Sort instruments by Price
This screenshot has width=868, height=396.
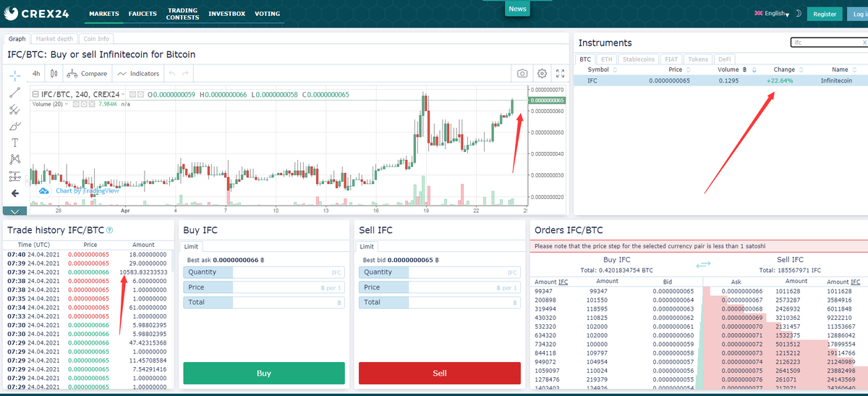(x=680, y=69)
